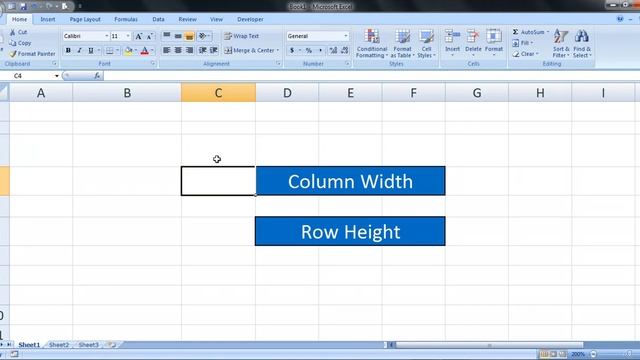The width and height of the screenshot is (640, 360).
Task: Open the Clear menu in Editing group
Action: [526, 53]
